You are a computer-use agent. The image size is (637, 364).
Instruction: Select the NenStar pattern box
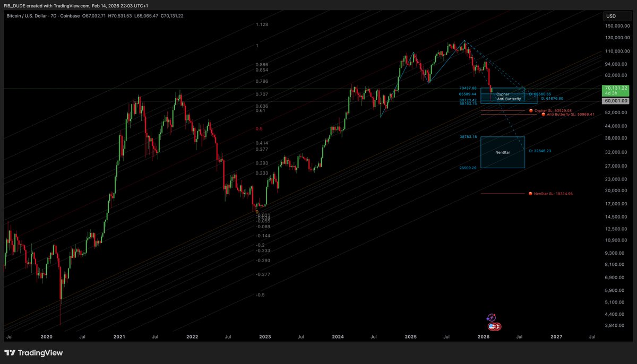(503, 152)
